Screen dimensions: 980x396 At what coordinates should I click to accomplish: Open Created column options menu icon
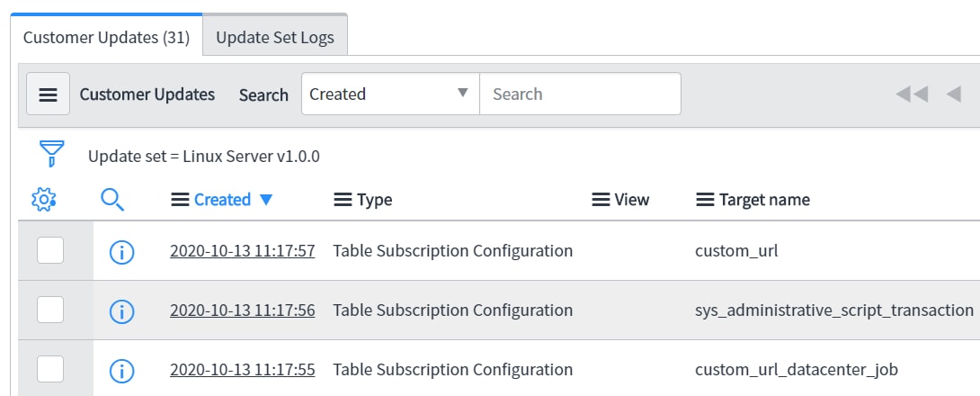point(180,200)
